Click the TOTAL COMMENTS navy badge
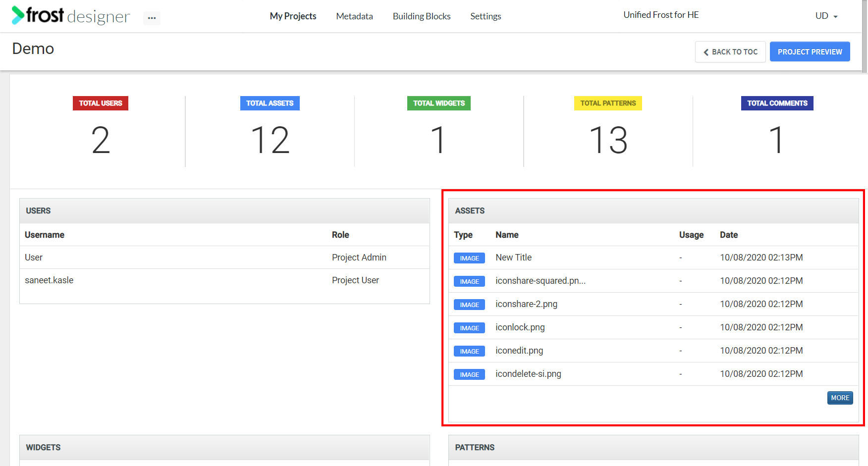 777,103
